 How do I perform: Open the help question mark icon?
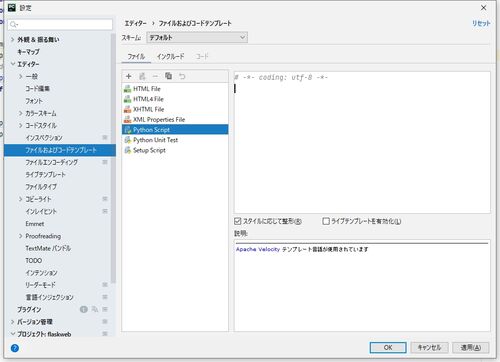point(15,348)
